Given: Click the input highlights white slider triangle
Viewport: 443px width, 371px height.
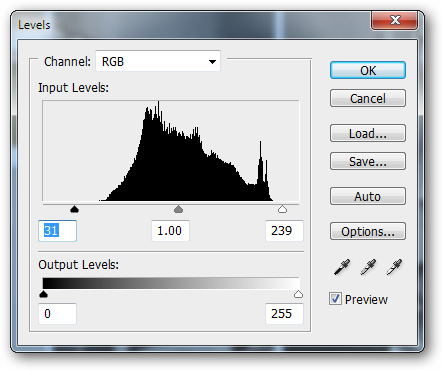Looking at the screenshot, I should point(282,209).
